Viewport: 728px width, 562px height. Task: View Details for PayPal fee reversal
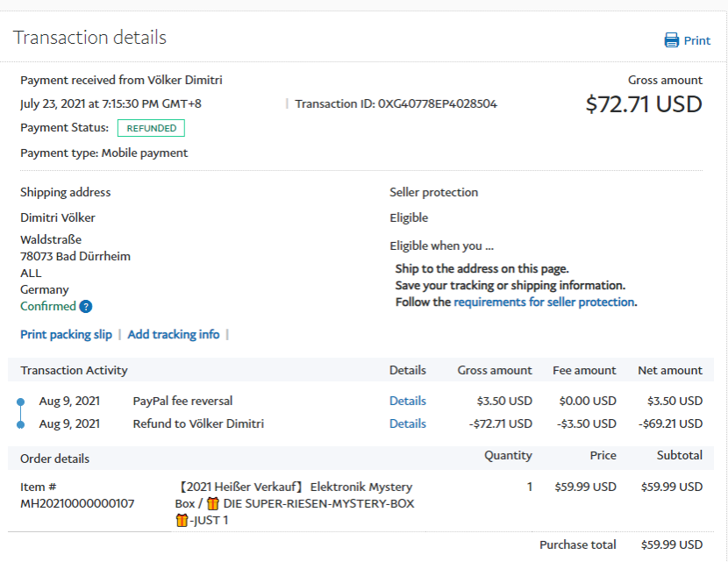point(407,401)
